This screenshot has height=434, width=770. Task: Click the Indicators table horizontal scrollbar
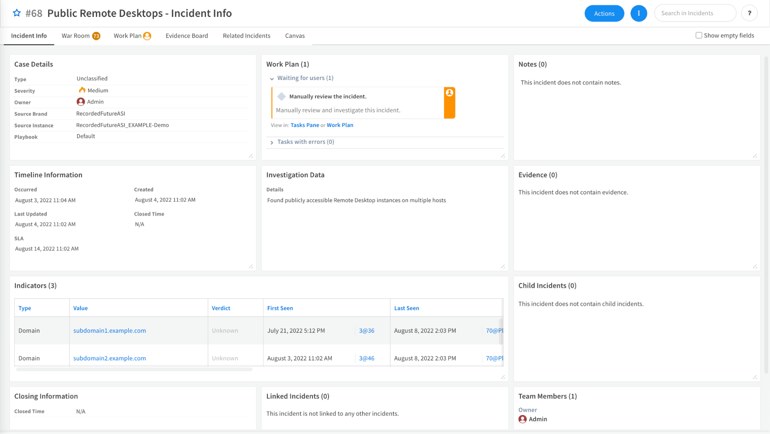(135, 369)
